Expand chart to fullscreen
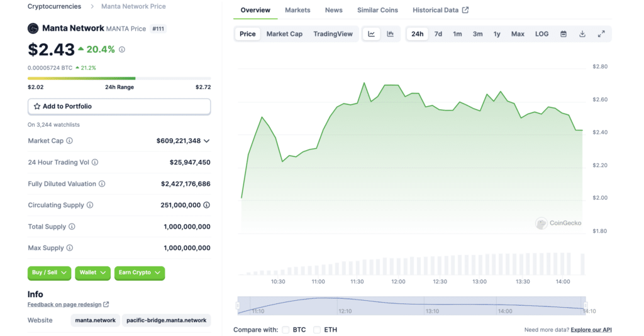The image size is (644, 336). 601,34
